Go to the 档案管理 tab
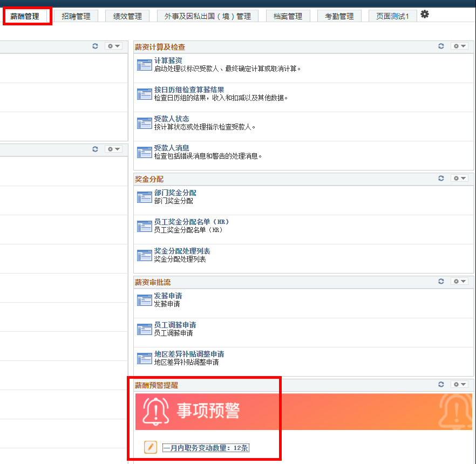This screenshot has height=464, width=476. click(288, 16)
